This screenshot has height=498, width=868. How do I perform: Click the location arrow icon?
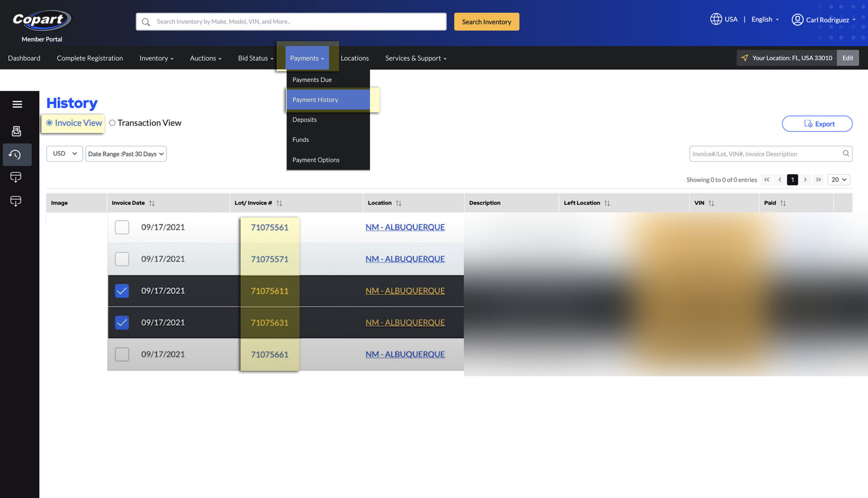[x=744, y=58]
